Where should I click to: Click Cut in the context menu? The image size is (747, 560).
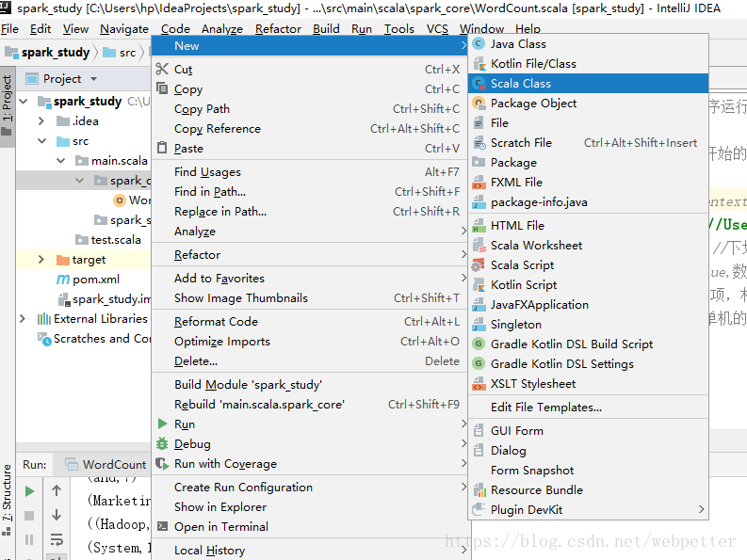[183, 70]
